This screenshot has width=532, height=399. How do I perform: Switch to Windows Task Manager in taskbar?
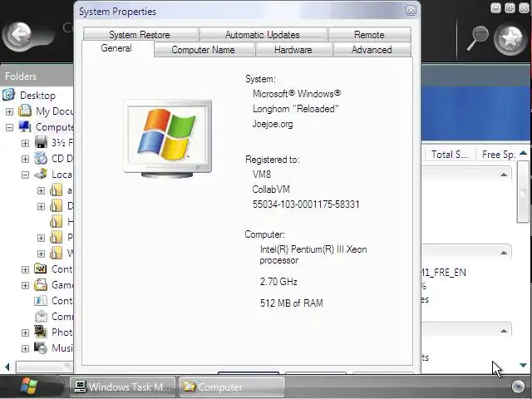click(x=123, y=387)
